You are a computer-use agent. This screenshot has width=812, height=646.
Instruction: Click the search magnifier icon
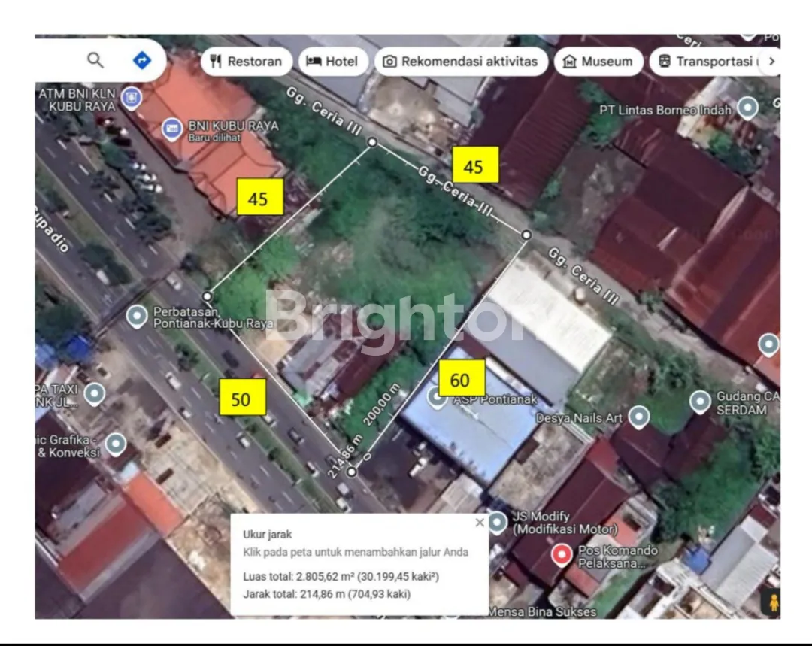pos(95,60)
